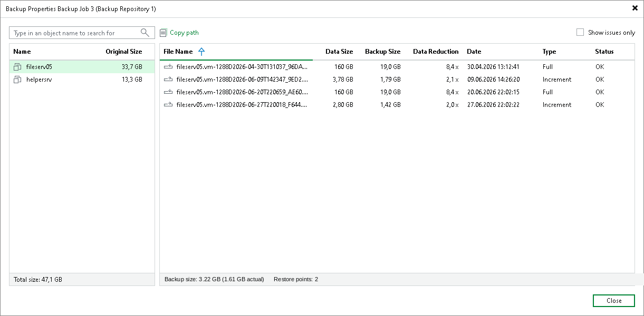
Task: Select helpersrv in the object list
Action: (x=82, y=80)
